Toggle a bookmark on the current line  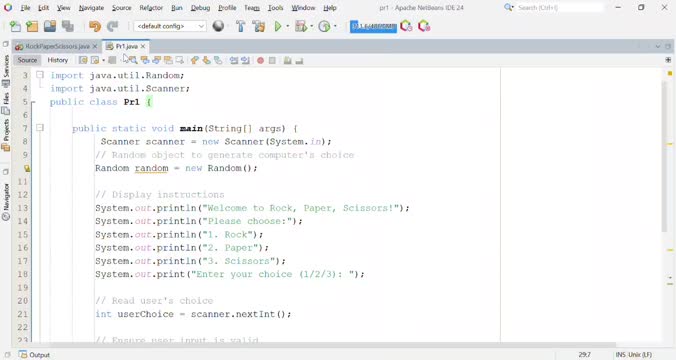218,60
